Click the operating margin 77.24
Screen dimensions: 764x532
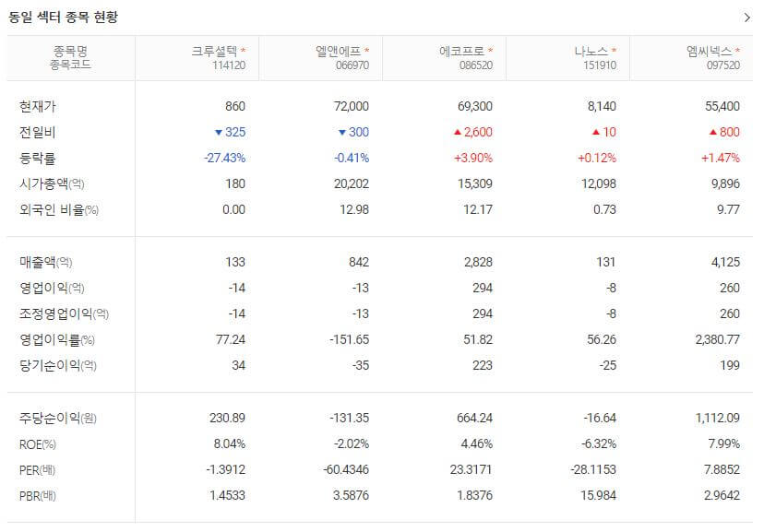tap(231, 339)
